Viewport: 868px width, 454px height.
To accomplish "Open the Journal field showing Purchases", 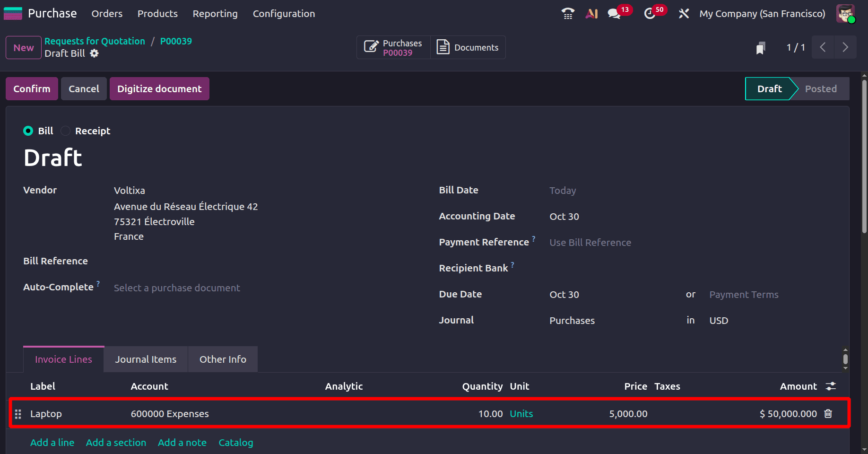I will (x=572, y=320).
